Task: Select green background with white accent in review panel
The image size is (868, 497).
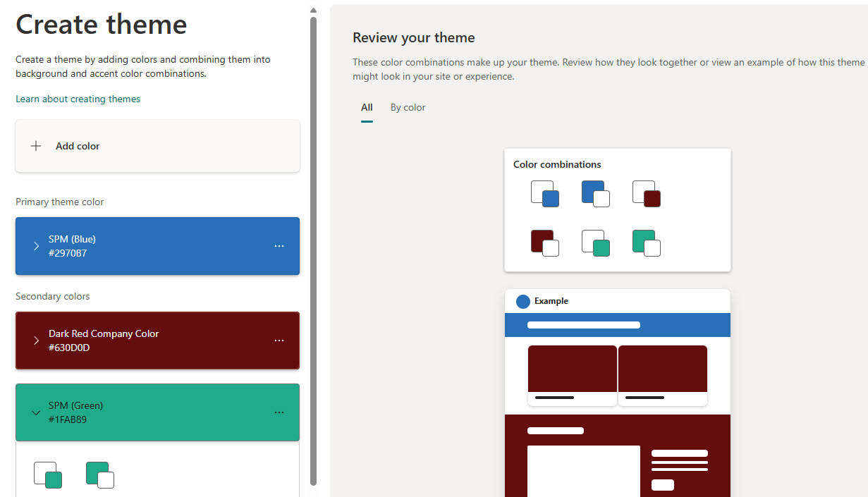Action: pyautogui.click(x=647, y=243)
